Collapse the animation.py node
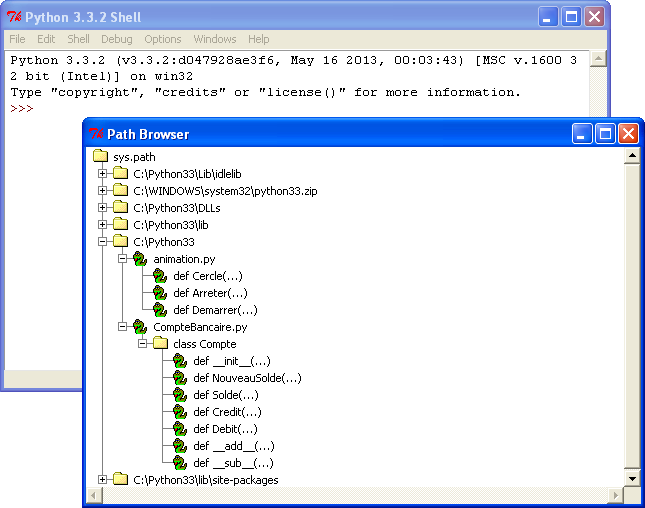Screen dimensions: 645x508 123,259
